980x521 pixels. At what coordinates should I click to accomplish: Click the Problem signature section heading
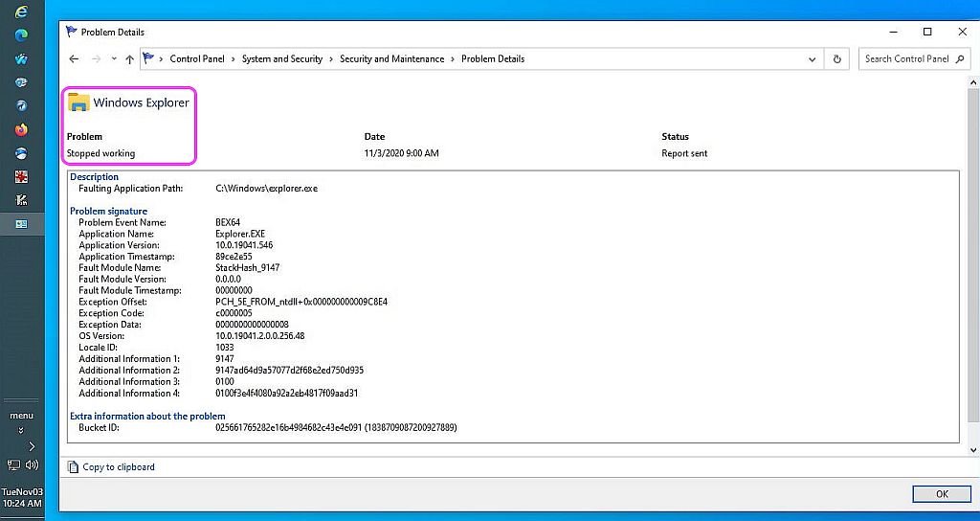[109, 211]
